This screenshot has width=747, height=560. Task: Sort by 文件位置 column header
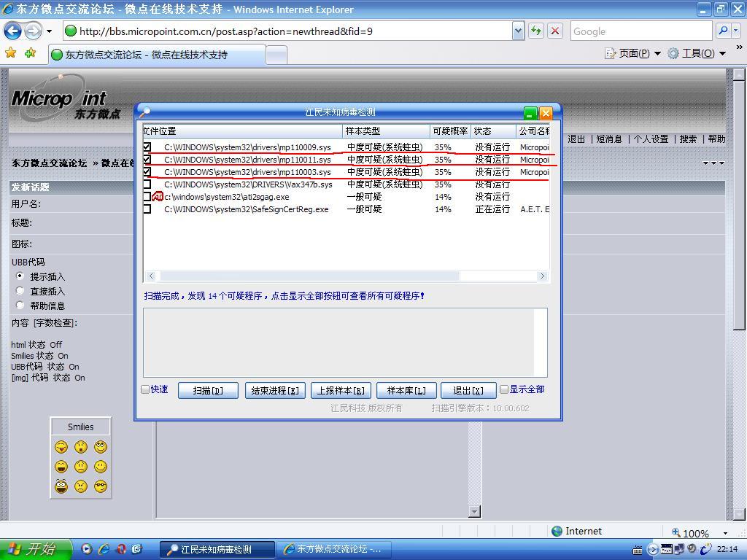tap(242, 131)
